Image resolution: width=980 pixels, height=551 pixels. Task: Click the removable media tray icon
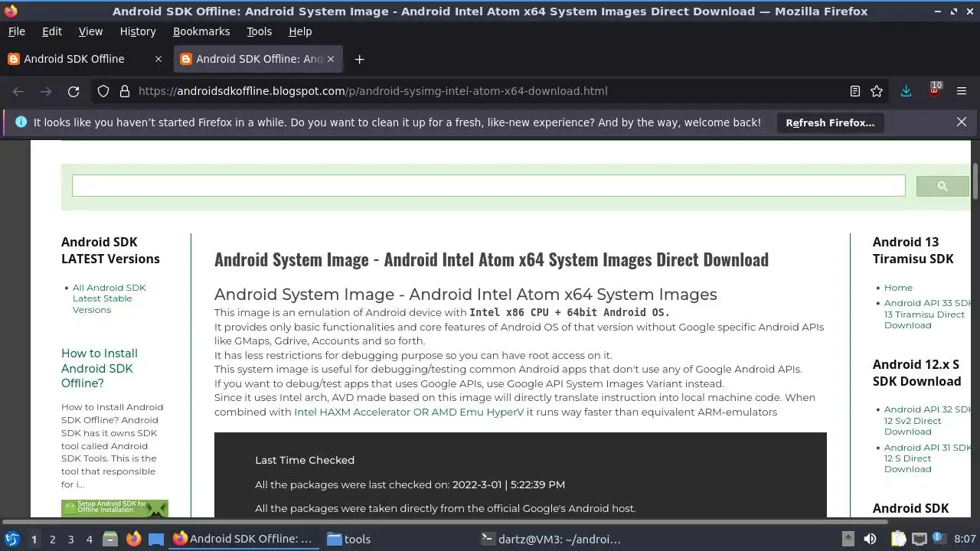pos(848,539)
